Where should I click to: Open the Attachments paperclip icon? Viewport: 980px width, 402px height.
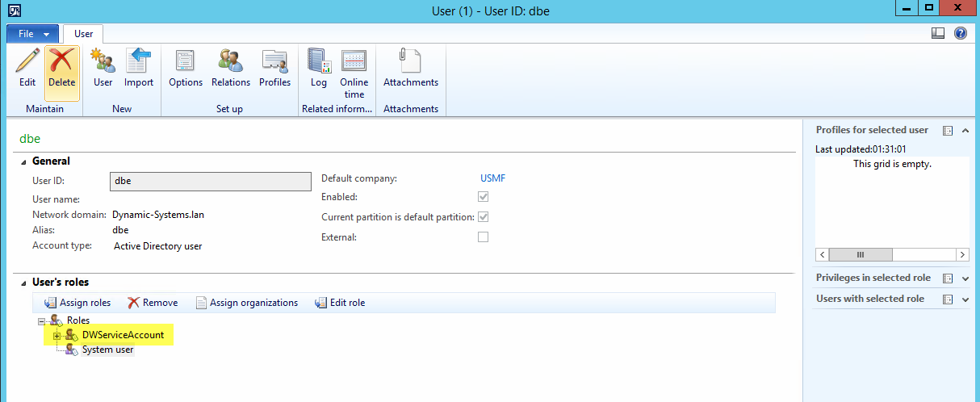[x=410, y=62]
